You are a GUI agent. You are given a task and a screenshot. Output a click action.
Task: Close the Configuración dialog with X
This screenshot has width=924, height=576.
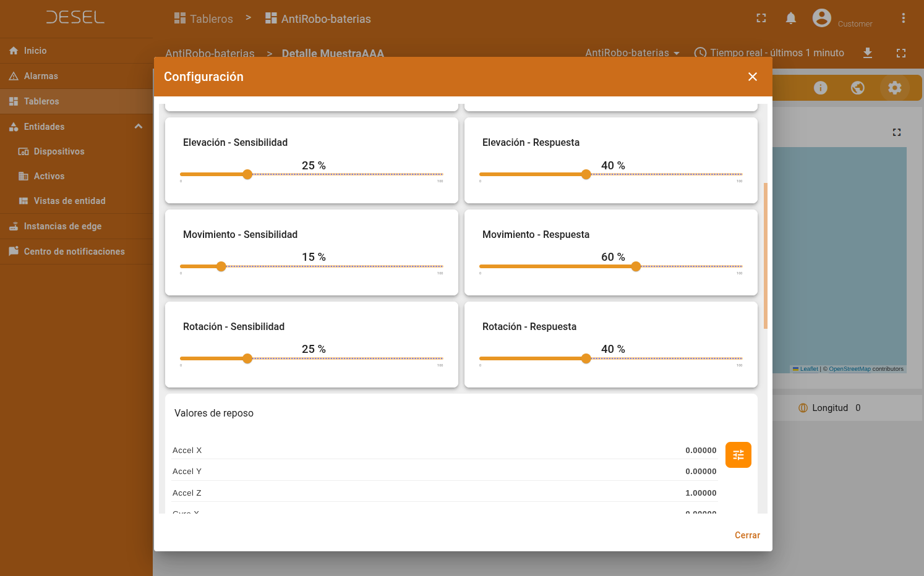tap(752, 77)
